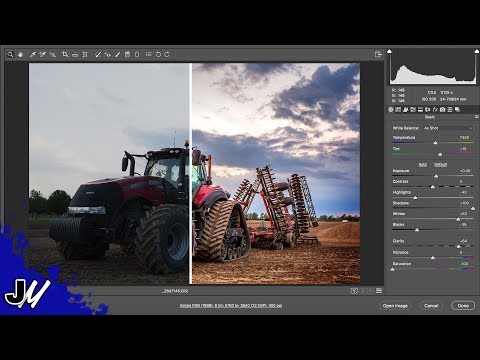480x360 pixels.
Task: Switch to the Split Toning panel tab
Action: [x=420, y=109]
